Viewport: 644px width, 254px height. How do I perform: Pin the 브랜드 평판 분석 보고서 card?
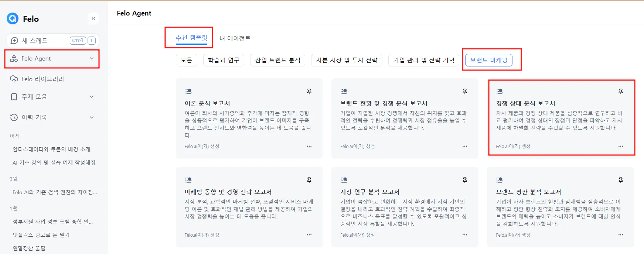pos(621,180)
